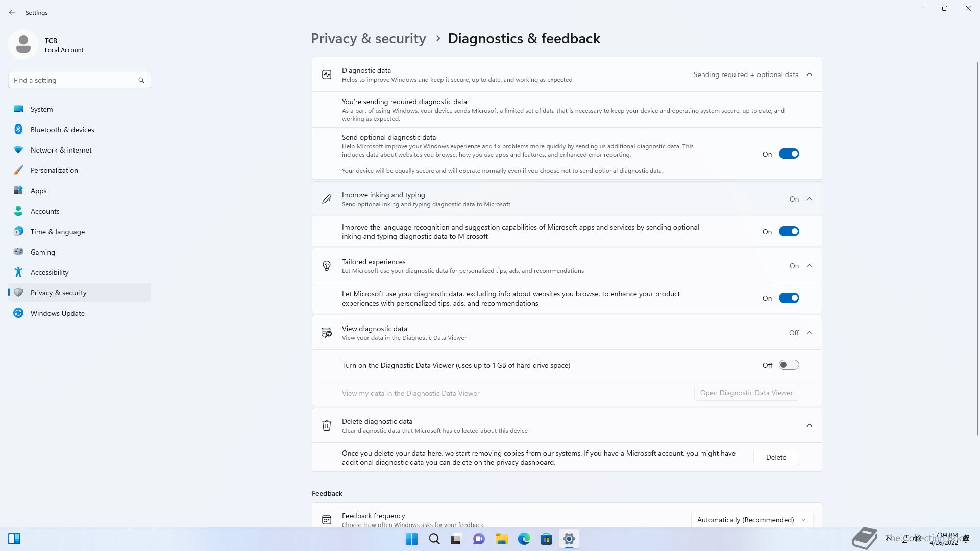The width and height of the screenshot is (980, 551).
Task: Open Task View on the taskbar
Action: click(456, 539)
